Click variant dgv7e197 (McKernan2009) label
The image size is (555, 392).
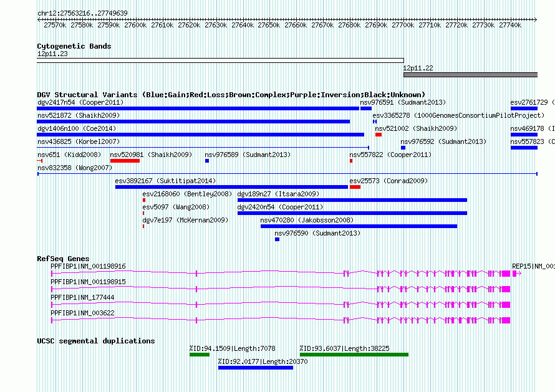[185, 220]
